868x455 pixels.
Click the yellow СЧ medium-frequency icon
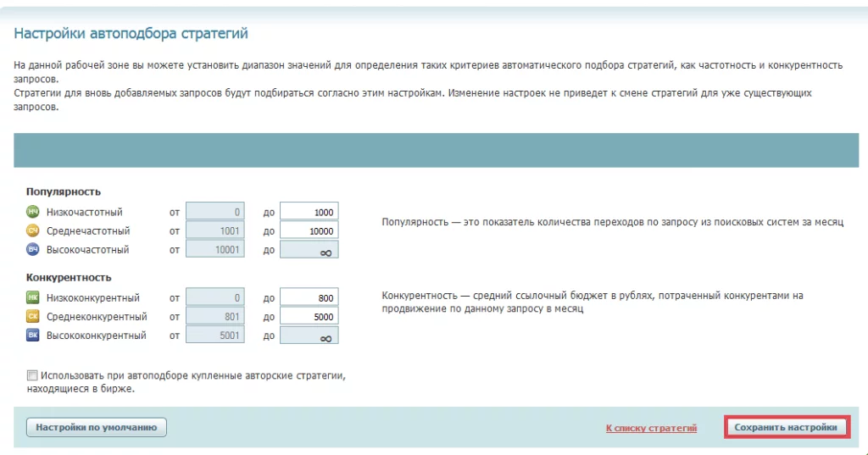point(33,230)
